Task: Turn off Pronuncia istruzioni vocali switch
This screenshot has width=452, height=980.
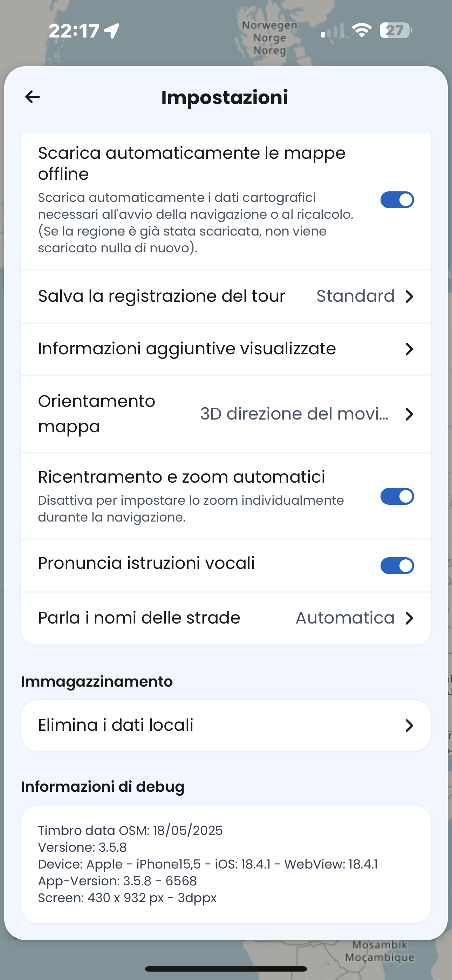Action: [x=397, y=566]
